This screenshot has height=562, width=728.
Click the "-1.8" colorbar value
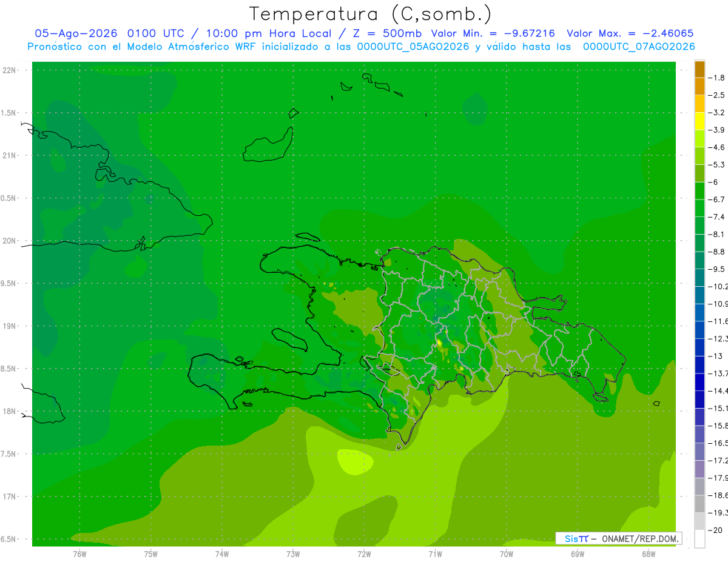[716, 78]
